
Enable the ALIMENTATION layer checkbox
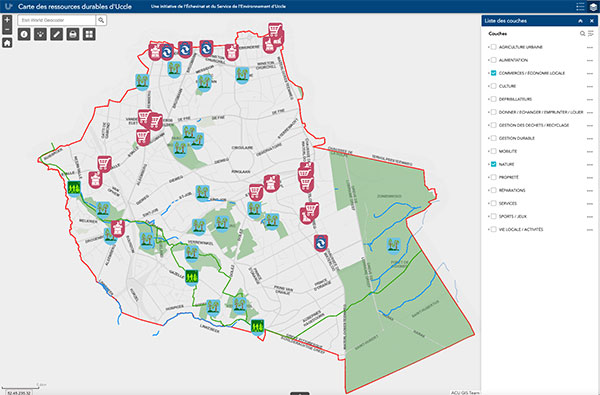(x=494, y=60)
